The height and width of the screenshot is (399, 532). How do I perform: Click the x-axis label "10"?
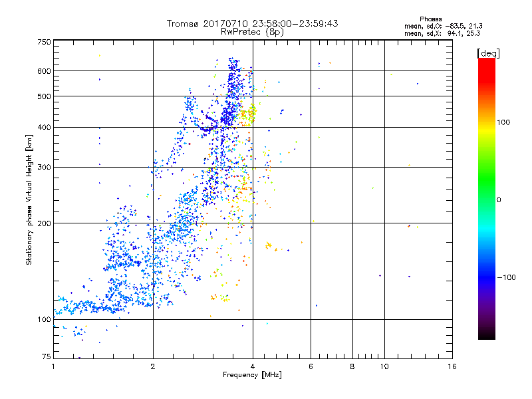(x=384, y=366)
